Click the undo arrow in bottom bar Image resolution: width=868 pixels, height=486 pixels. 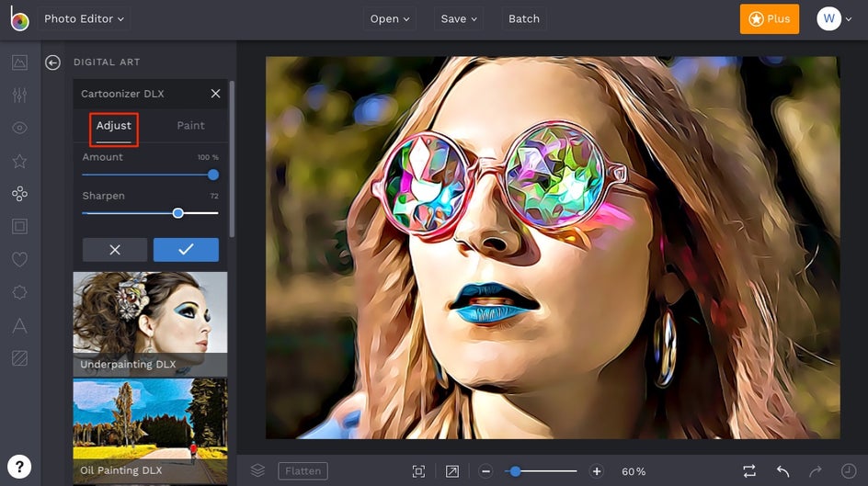tap(782, 471)
